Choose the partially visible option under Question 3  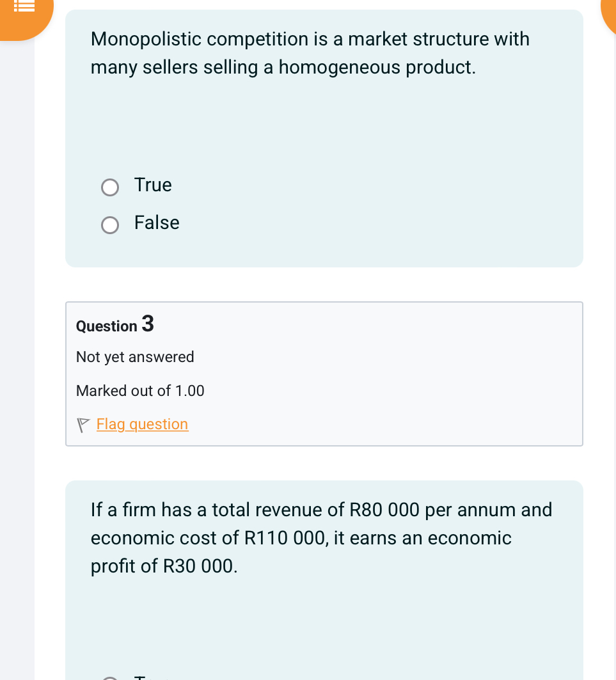click(110, 678)
